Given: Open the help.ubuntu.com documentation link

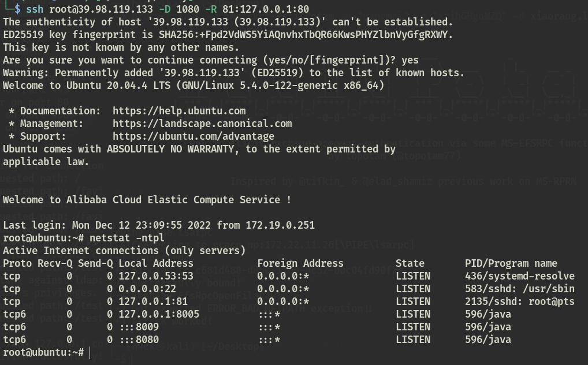Looking at the screenshot, I should point(179,111).
